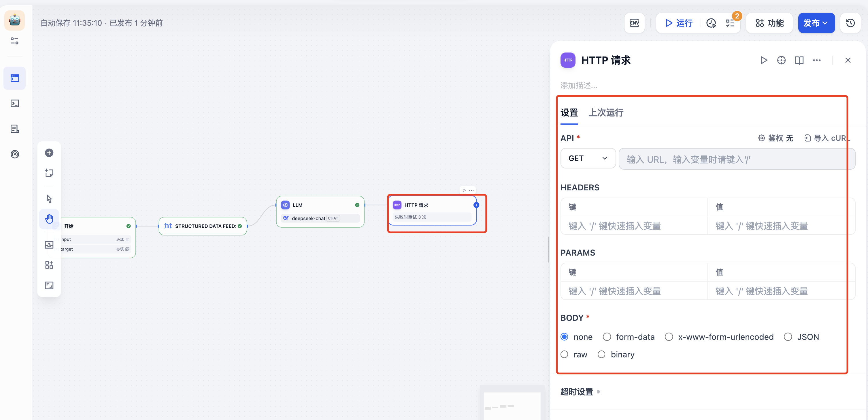The image size is (868, 420).
Task: Open the version history clock icon
Action: click(850, 23)
